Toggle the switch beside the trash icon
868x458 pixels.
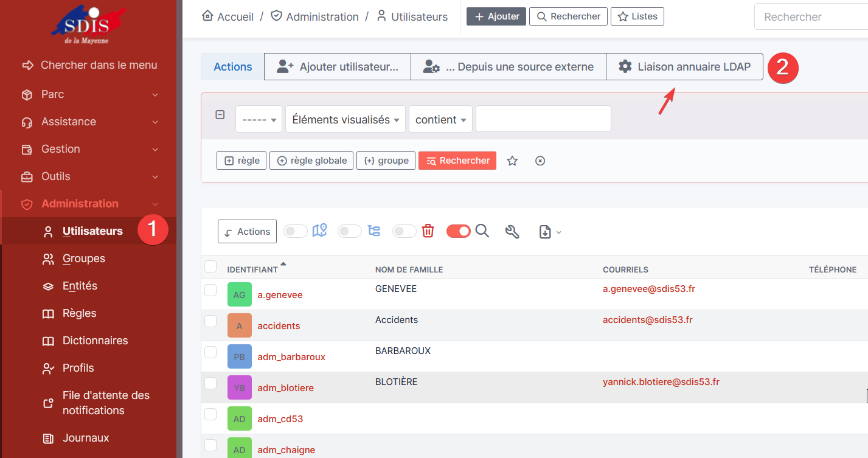(x=404, y=231)
